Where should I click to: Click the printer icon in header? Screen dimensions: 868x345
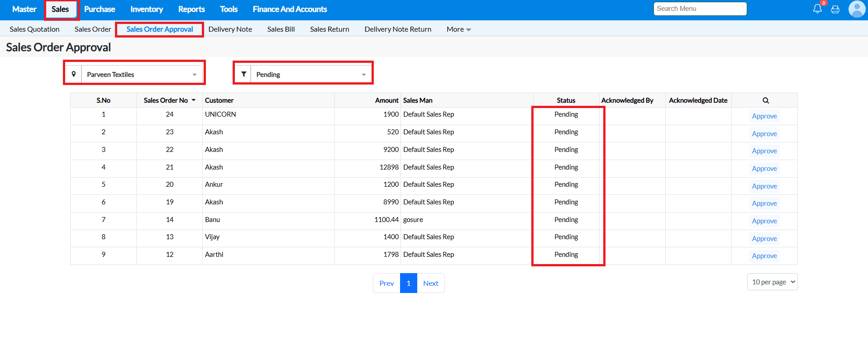pos(835,9)
